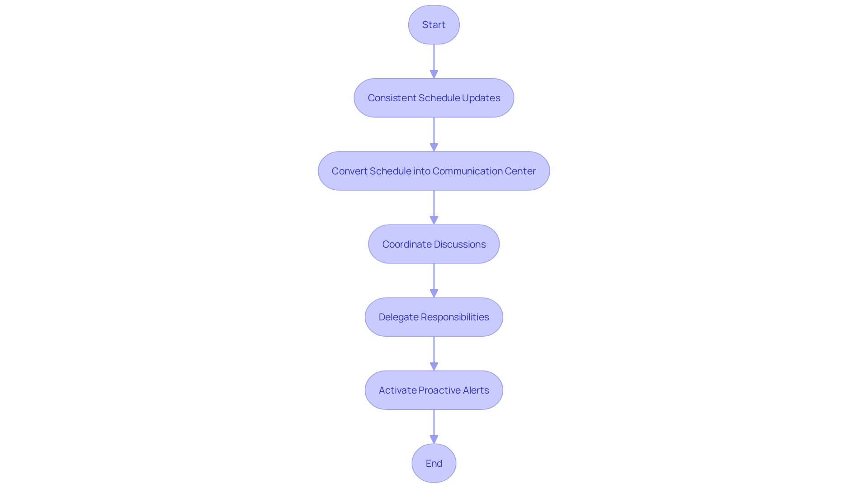
Task: Click the Activate Proactive Alerts node
Action: point(434,389)
